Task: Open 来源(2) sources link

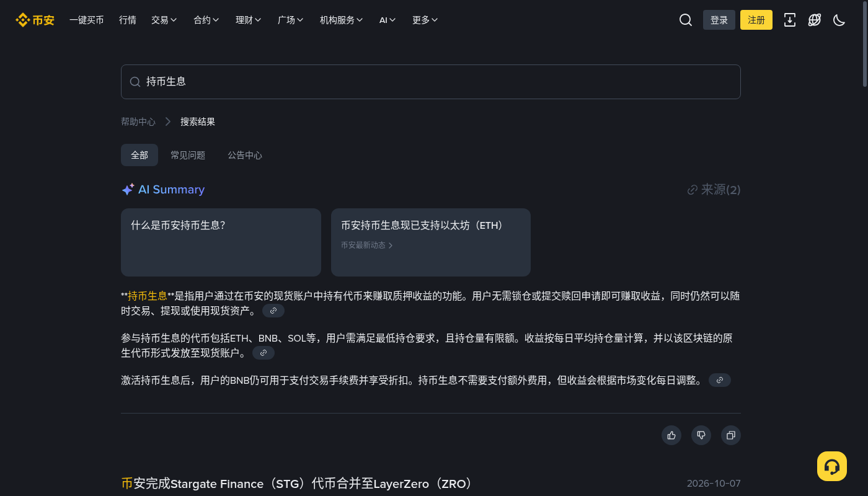Action: coord(714,190)
